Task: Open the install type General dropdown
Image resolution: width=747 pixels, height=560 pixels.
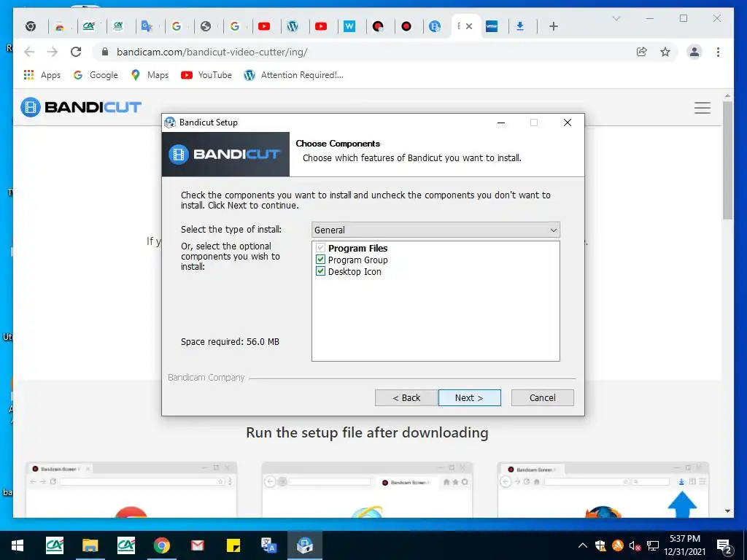Action: pos(436,230)
